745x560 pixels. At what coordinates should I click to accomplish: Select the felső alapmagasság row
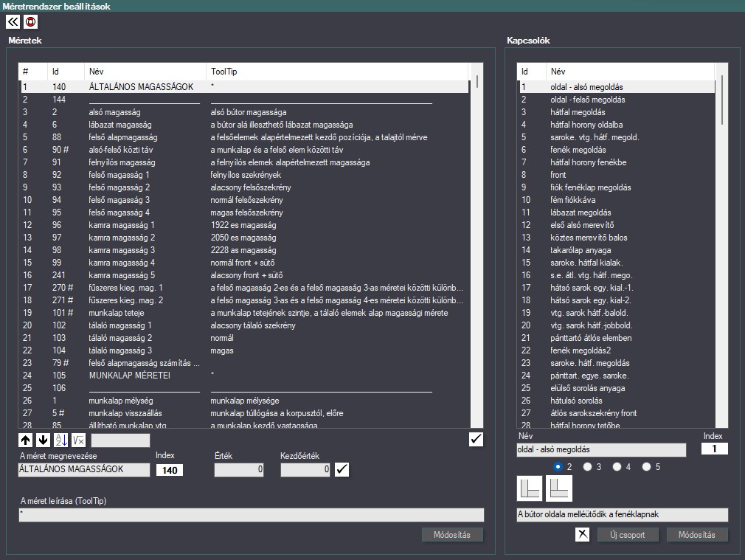[x=243, y=137]
